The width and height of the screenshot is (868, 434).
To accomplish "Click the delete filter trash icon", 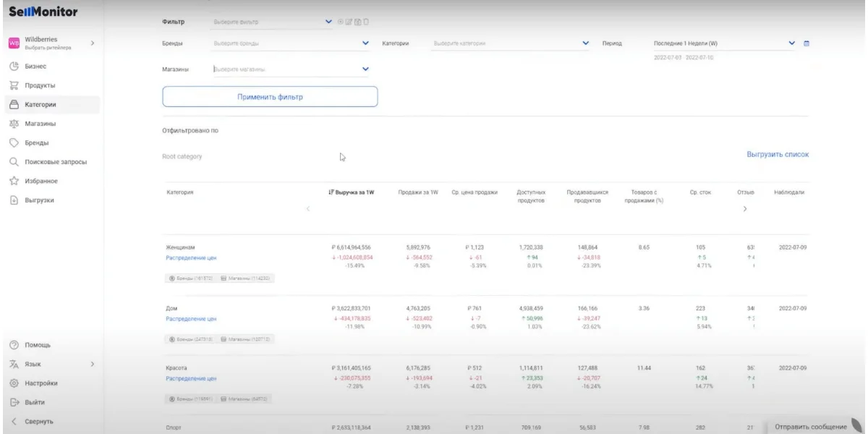I will pos(365,23).
